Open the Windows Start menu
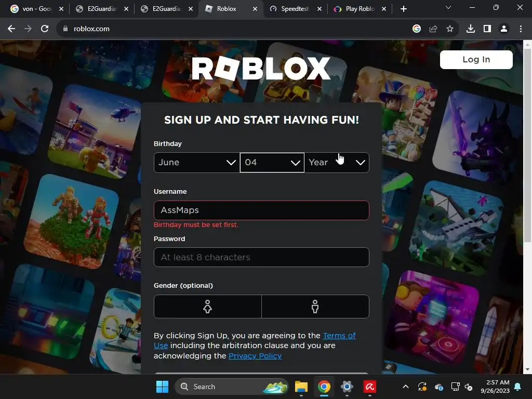This screenshot has width=532, height=399. (162, 387)
